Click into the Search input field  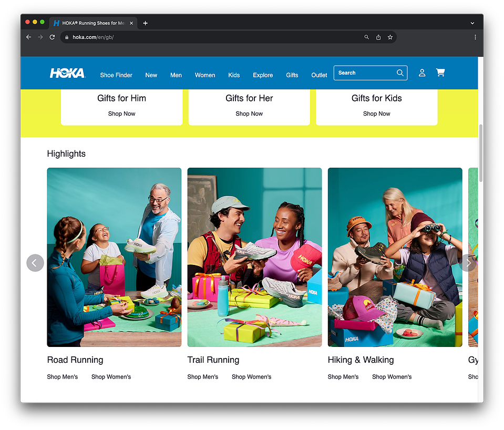pos(366,73)
